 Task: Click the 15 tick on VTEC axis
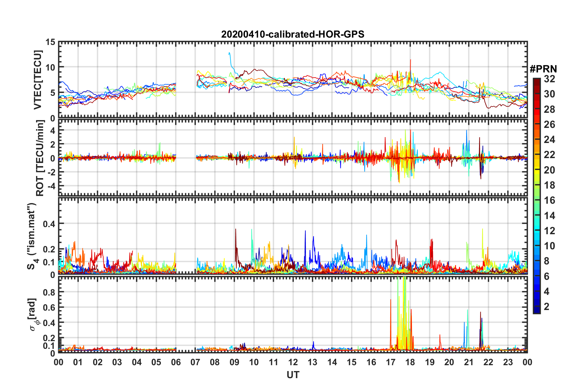coord(50,42)
